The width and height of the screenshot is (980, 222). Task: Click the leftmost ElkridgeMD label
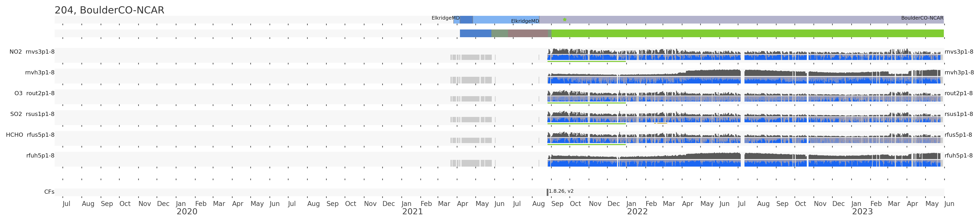pyautogui.click(x=446, y=18)
